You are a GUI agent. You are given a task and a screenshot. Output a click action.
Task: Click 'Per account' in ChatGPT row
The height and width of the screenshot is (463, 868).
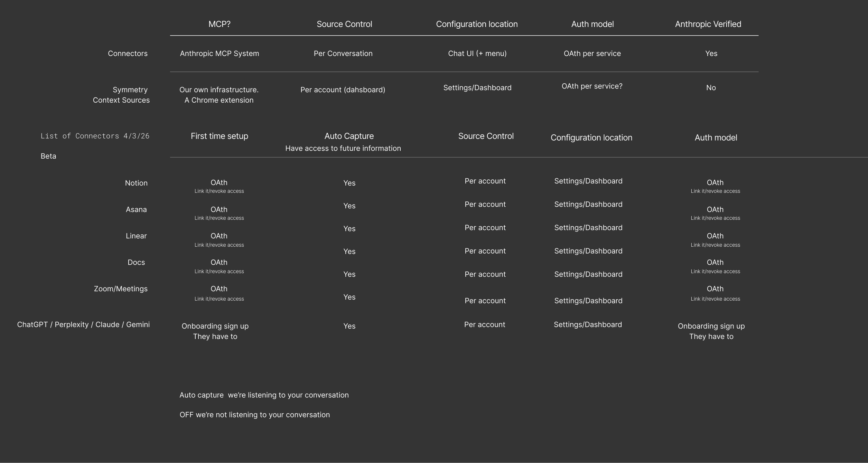pyautogui.click(x=485, y=325)
